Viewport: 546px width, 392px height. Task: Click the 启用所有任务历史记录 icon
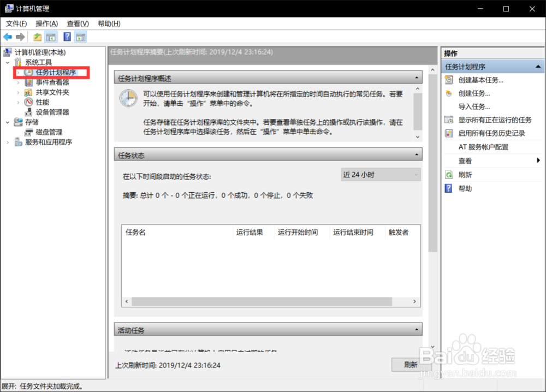pyautogui.click(x=449, y=133)
